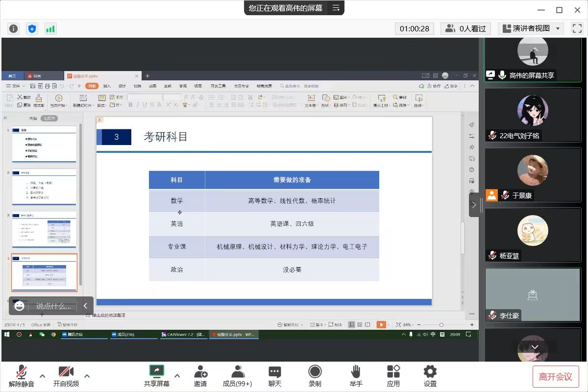Raise hand in the meeting
This screenshot has height=392, width=588.
[356, 376]
